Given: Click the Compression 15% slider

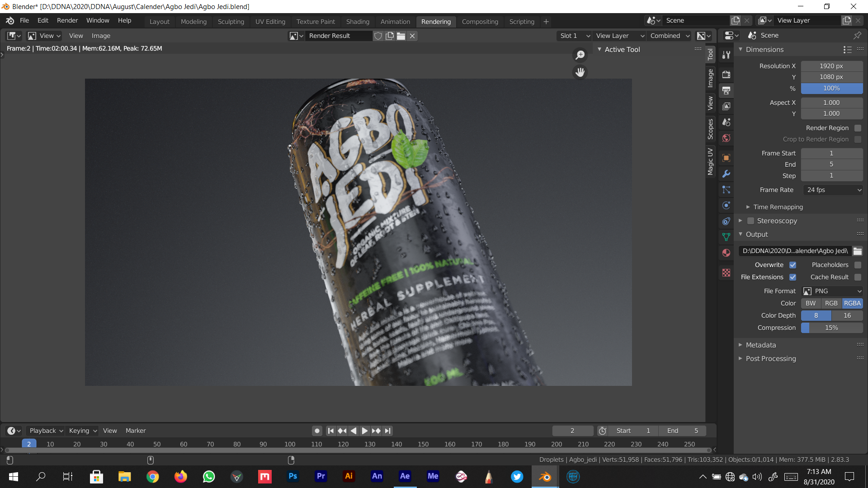Looking at the screenshot, I should (832, 328).
